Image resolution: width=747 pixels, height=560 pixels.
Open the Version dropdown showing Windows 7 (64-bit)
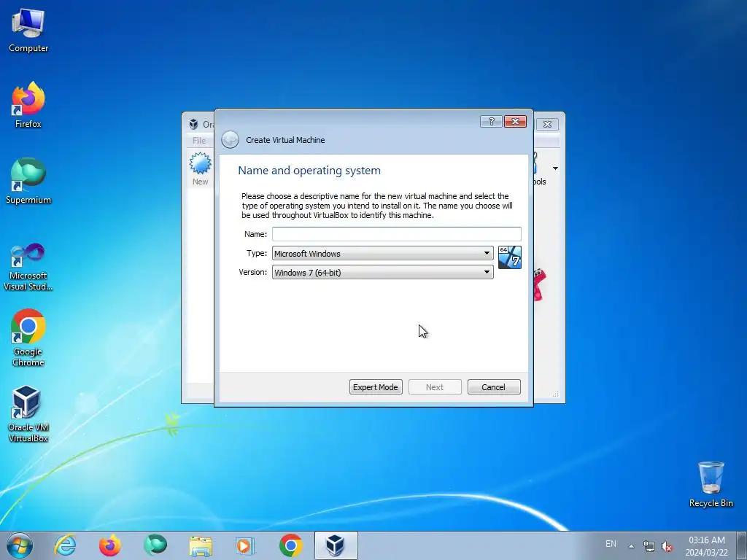382,273
